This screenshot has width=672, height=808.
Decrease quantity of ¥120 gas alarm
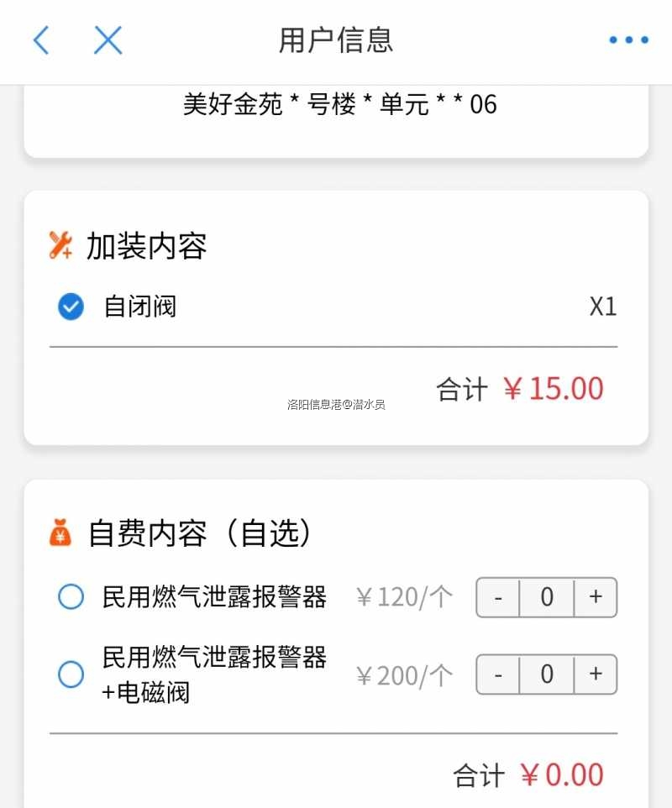click(x=498, y=597)
